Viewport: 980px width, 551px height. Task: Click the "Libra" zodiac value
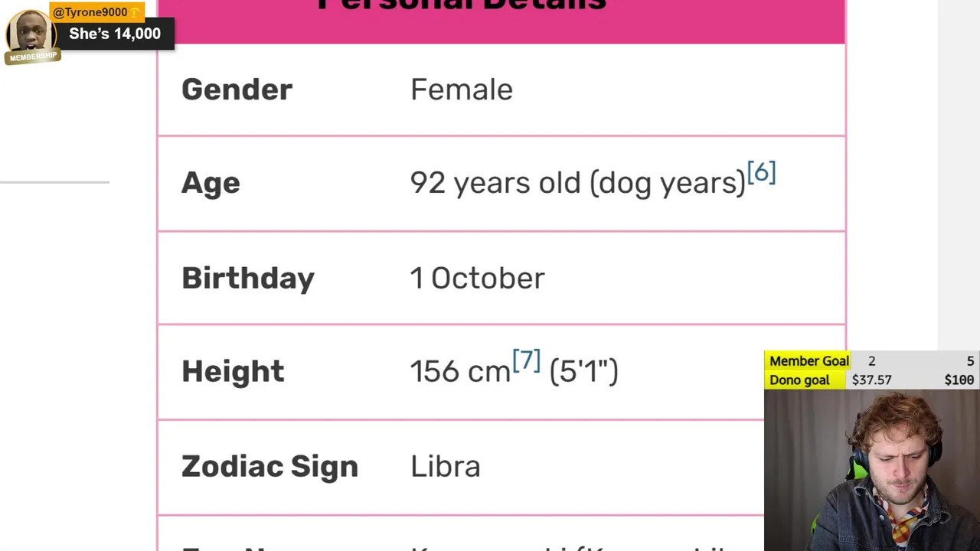(x=445, y=466)
